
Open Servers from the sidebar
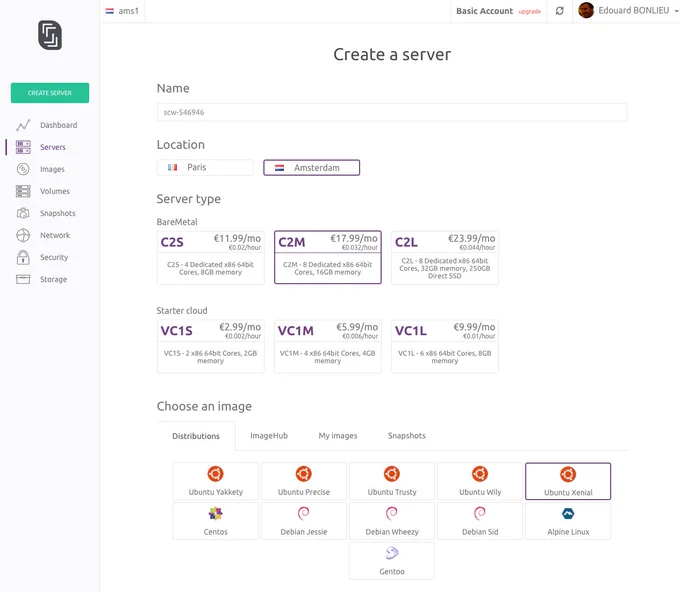click(x=53, y=147)
